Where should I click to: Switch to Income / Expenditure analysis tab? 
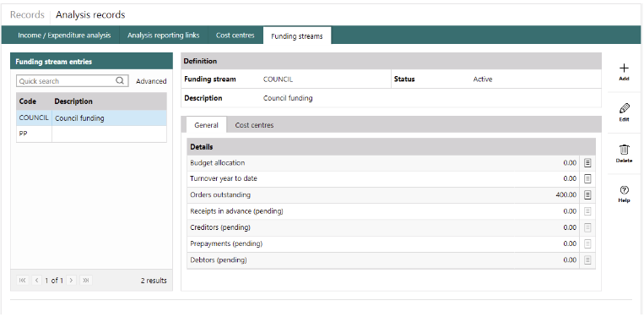64,36
